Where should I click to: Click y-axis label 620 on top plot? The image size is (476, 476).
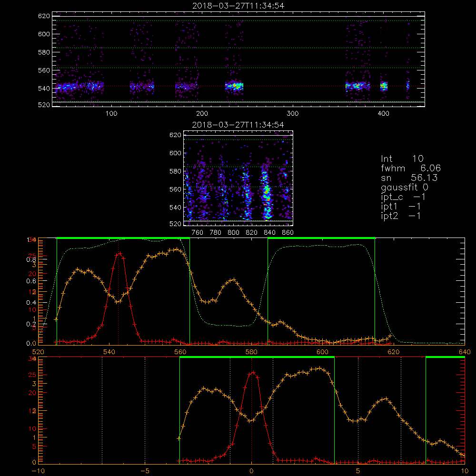(44, 16)
